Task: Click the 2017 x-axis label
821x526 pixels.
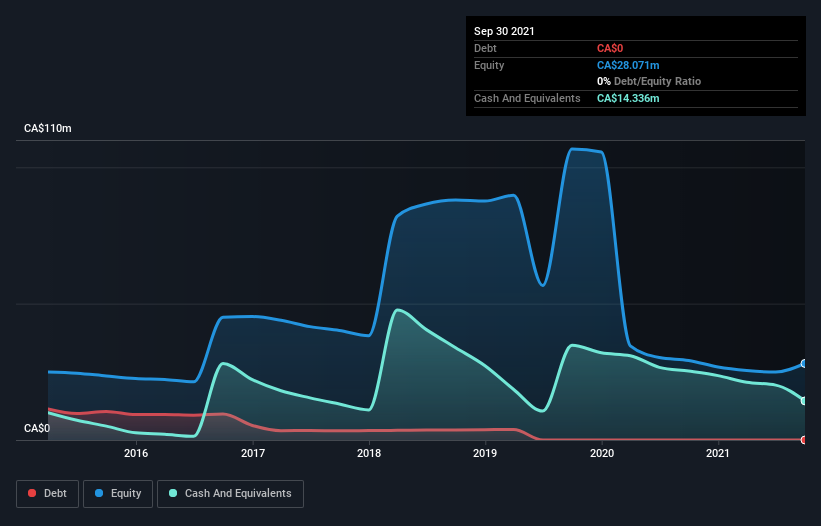Action: tap(253, 453)
